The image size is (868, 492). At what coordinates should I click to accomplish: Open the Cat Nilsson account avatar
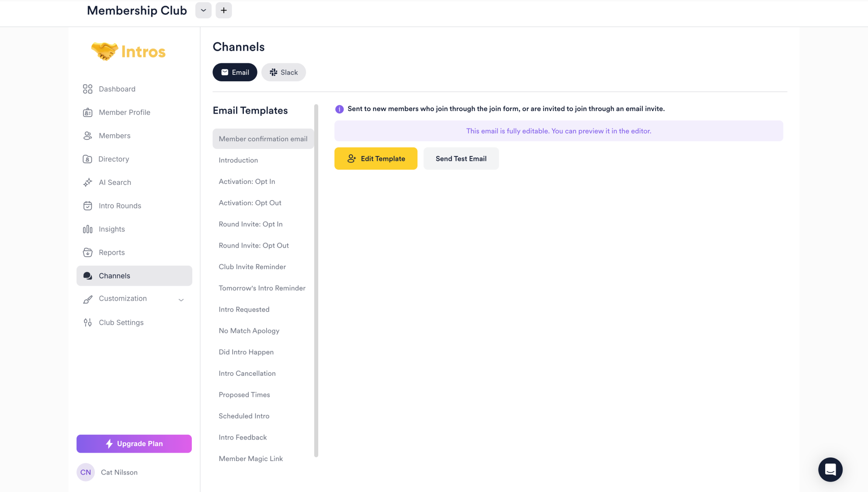(86, 472)
